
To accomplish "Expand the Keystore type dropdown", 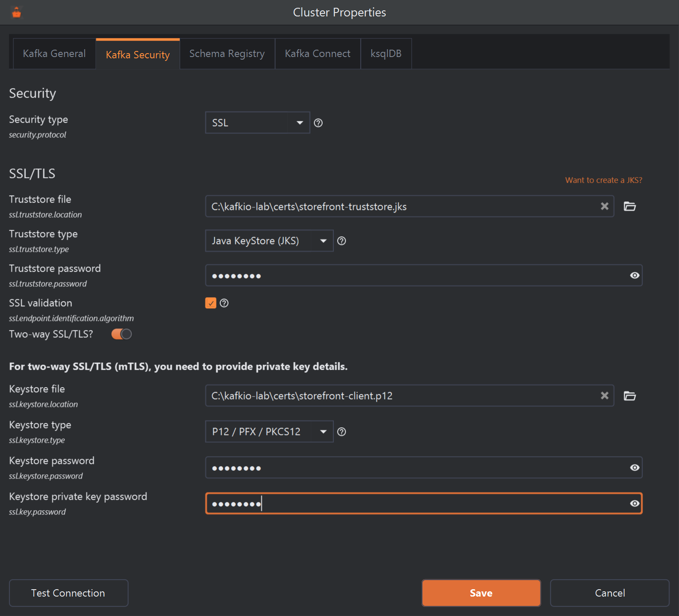I will [269, 432].
